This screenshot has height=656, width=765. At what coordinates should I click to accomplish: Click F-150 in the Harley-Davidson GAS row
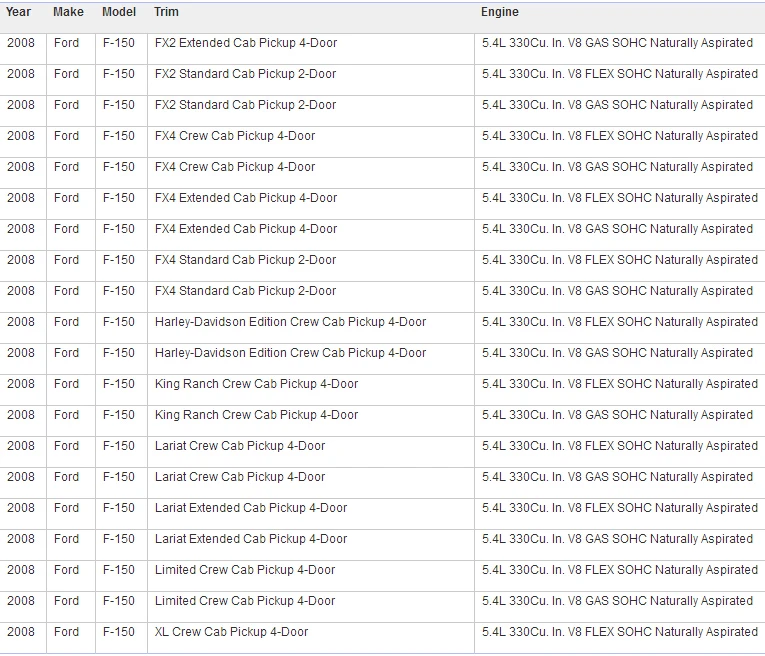(x=119, y=353)
